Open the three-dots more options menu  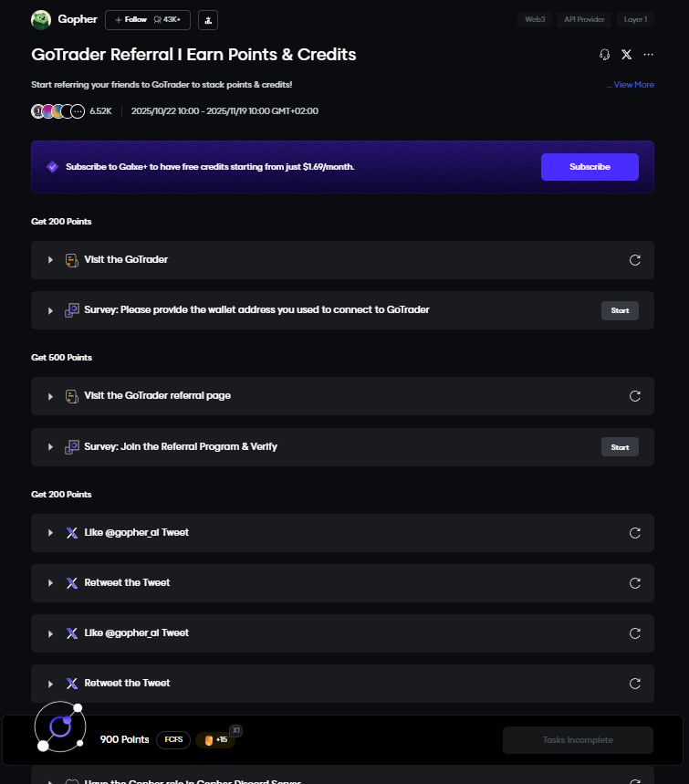tap(648, 55)
